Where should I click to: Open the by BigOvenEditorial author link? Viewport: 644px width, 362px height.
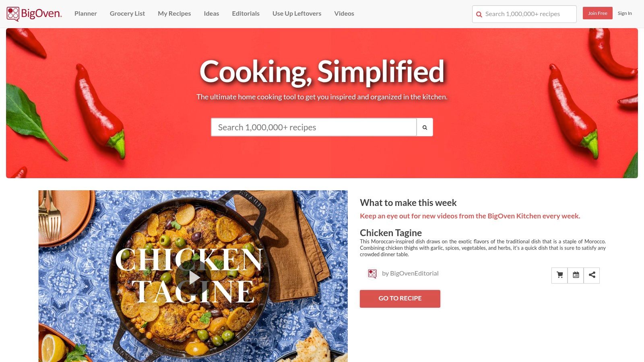click(410, 274)
